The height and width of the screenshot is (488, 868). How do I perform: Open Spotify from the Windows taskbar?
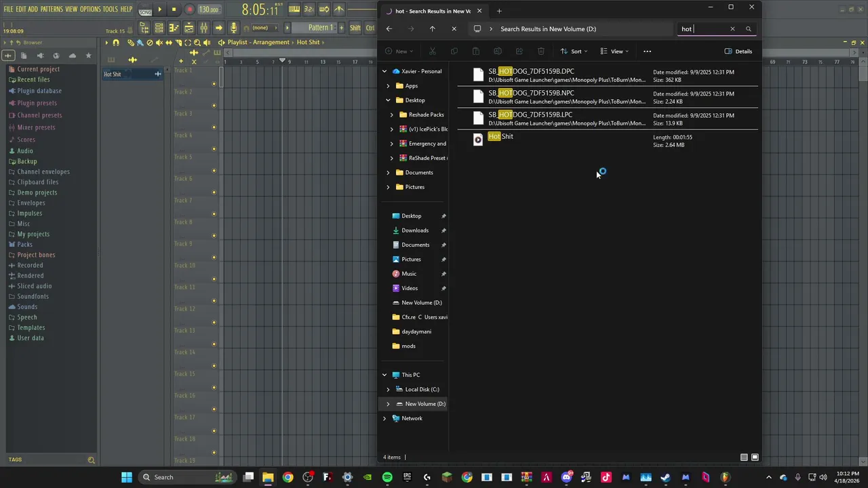[387, 477]
